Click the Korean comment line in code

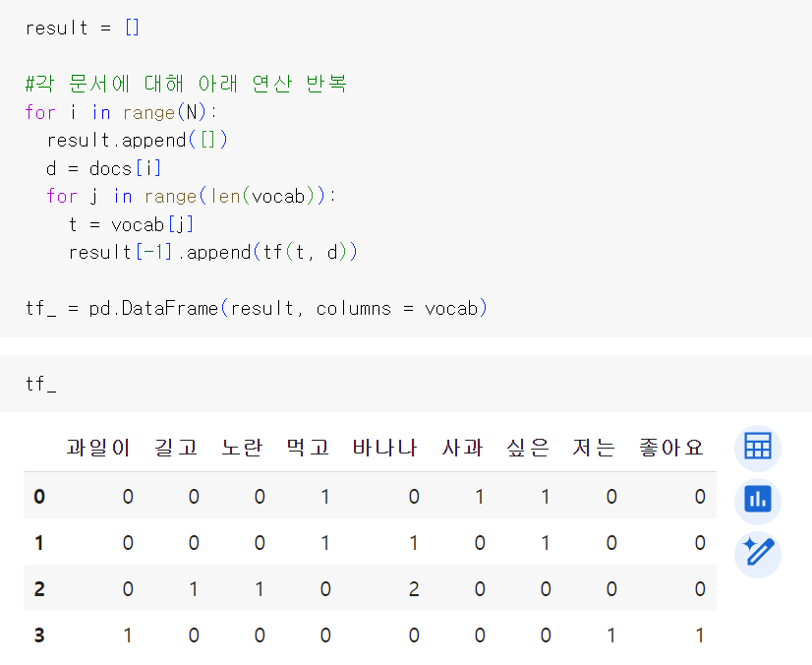click(x=186, y=84)
